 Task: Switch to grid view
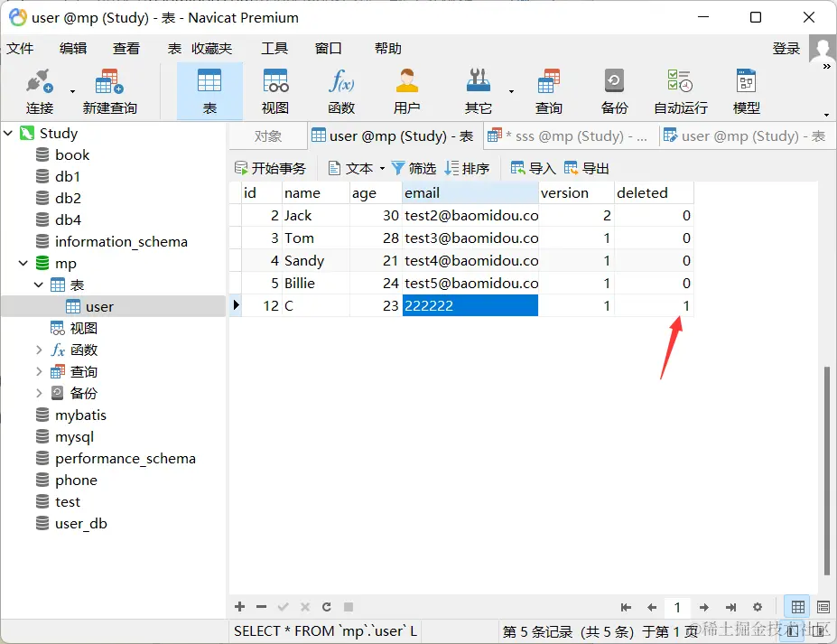797,607
